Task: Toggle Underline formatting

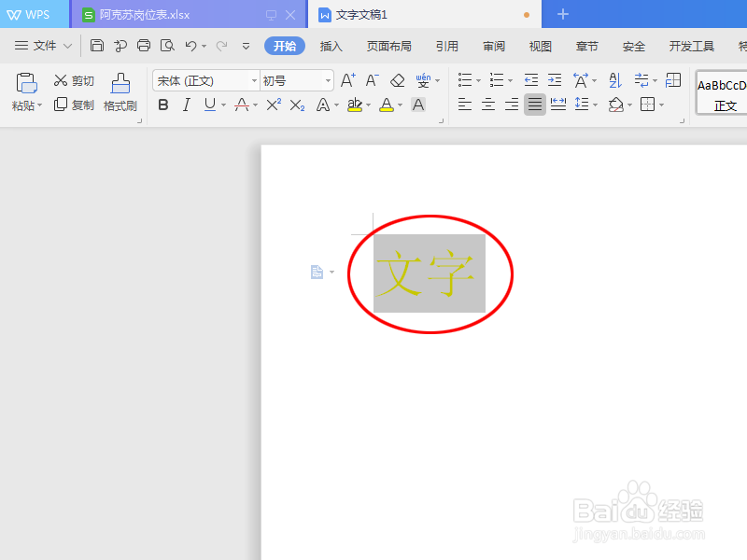Action: pyautogui.click(x=209, y=105)
